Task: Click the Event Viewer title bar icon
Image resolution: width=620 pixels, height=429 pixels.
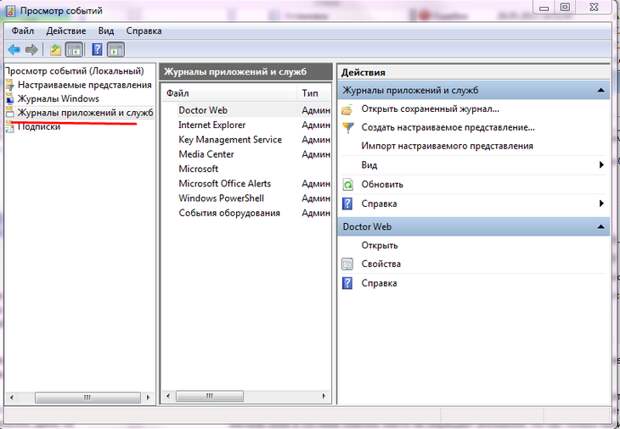Action: (10, 10)
